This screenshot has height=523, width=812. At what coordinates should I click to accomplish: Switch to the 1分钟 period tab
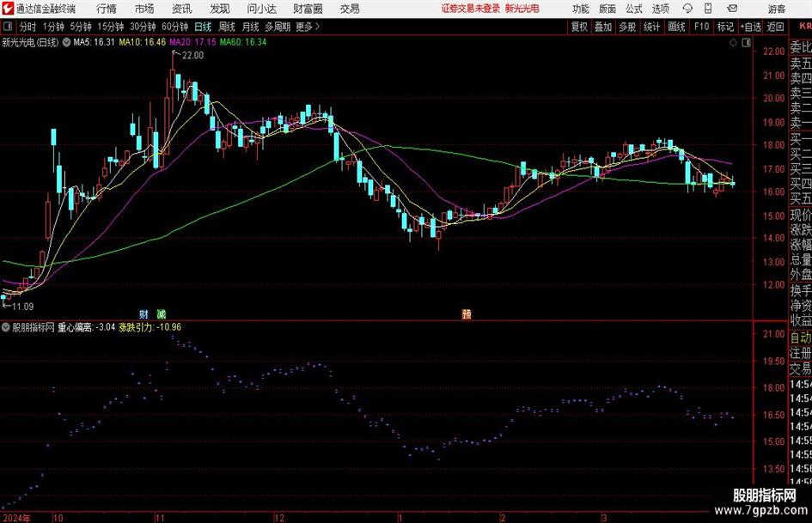pyautogui.click(x=53, y=27)
